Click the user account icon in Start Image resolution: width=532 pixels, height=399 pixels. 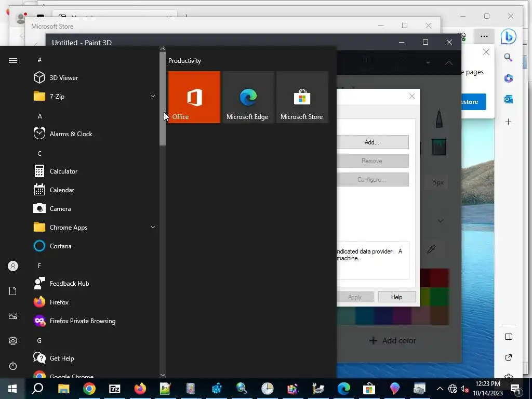[x=13, y=266]
